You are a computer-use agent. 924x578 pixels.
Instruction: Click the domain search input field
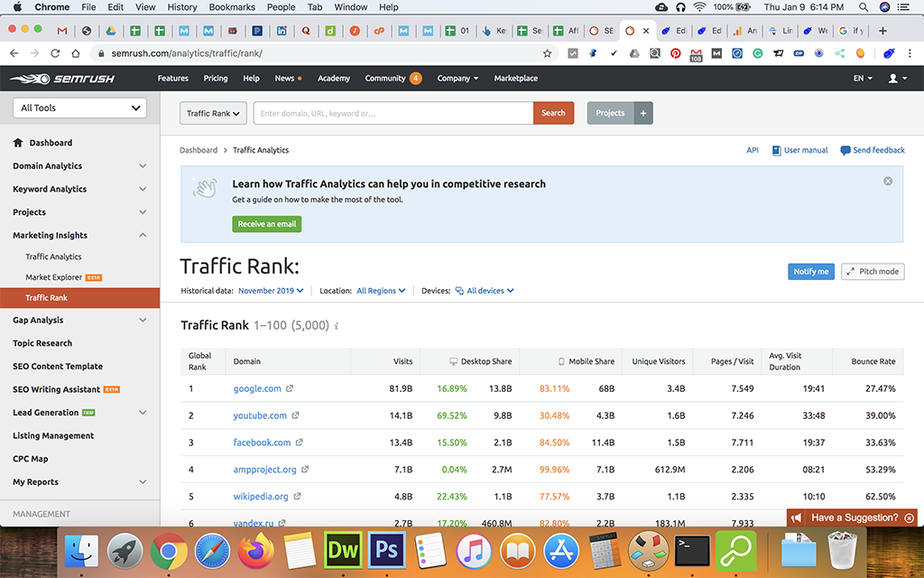click(x=393, y=113)
